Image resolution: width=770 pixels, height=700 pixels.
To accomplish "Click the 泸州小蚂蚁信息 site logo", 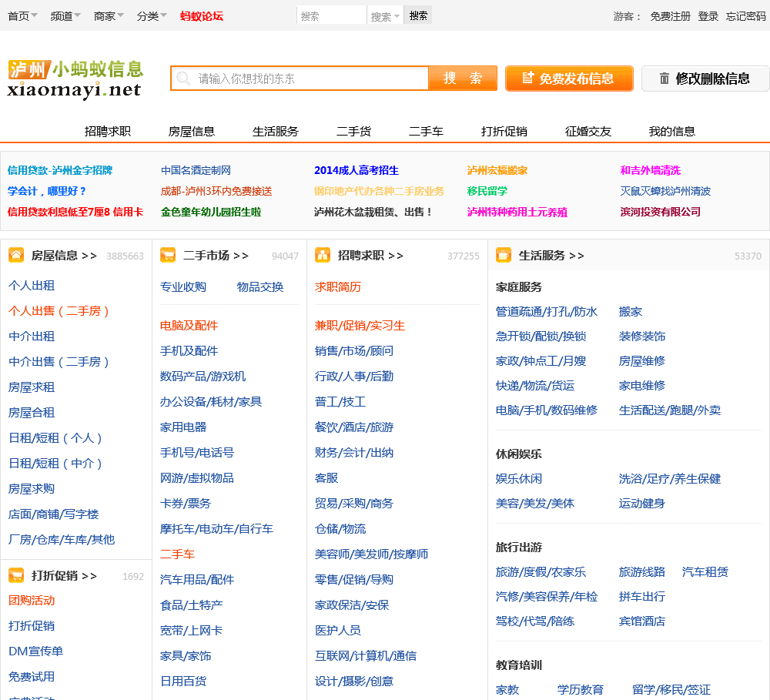I will tap(75, 79).
